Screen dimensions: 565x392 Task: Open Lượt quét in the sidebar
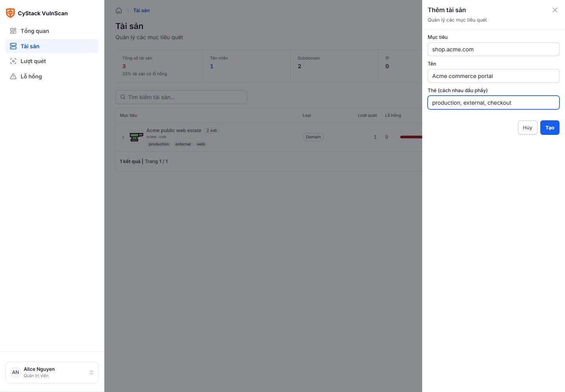coord(52,61)
